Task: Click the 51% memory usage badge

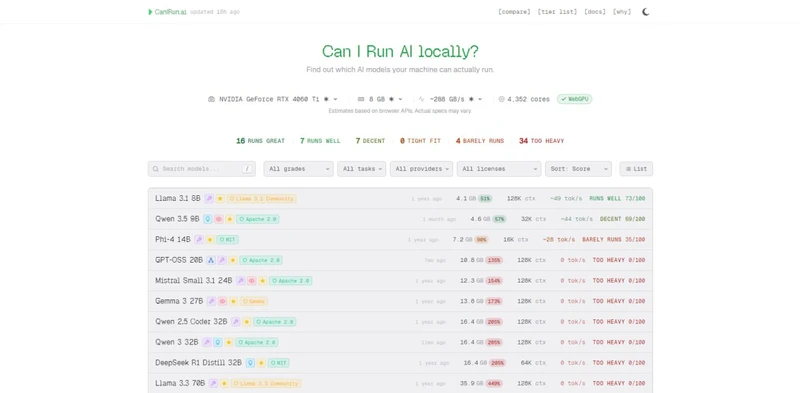Action: [x=485, y=199]
